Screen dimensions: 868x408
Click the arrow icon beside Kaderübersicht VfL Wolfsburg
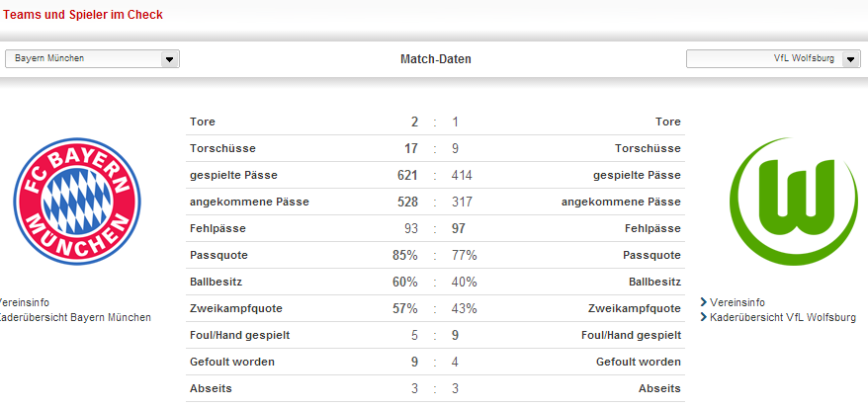click(704, 317)
